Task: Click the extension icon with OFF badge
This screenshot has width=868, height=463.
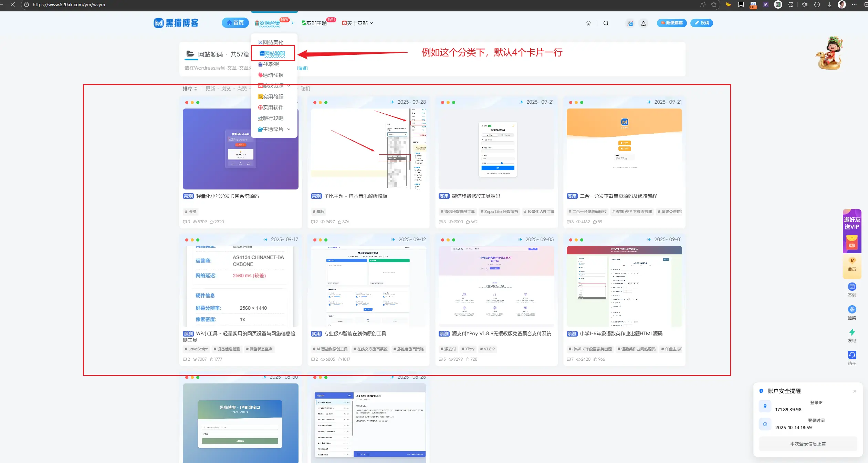Action: pyautogui.click(x=753, y=4)
